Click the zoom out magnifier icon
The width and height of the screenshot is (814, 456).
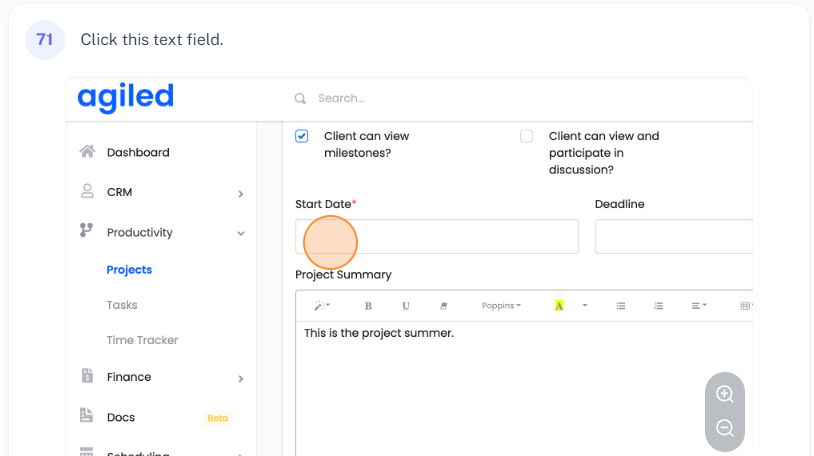click(x=725, y=428)
